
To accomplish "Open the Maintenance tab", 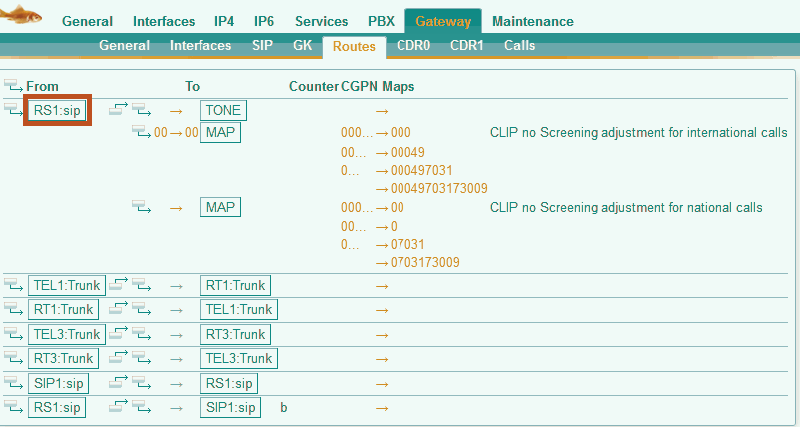I will 533,21.
